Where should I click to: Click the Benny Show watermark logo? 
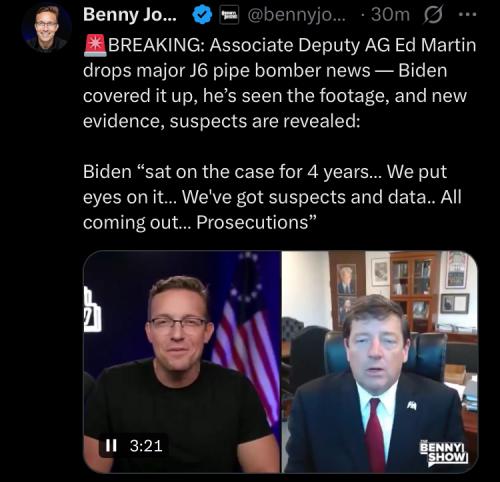tap(444, 453)
